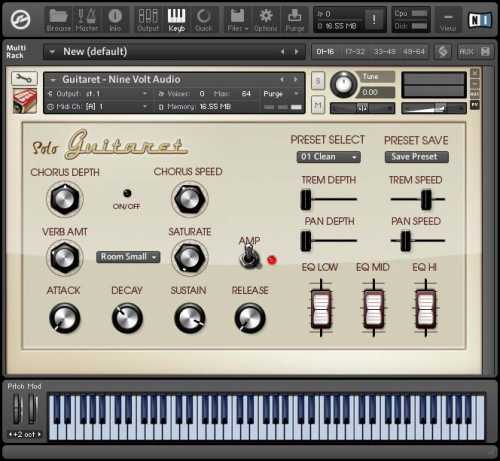Click the TREM SPEED slider handle
Viewport: 500px width, 461px height.
point(426,199)
